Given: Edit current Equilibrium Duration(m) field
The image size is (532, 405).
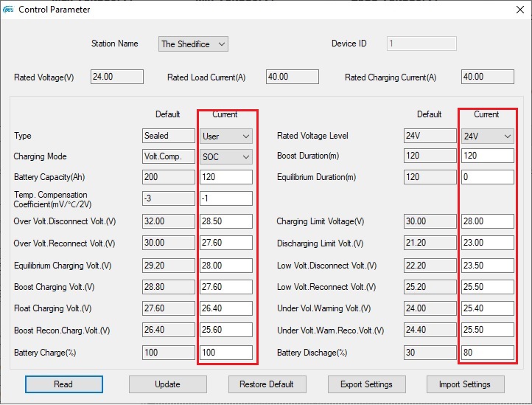Looking at the screenshot, I should pos(488,177).
